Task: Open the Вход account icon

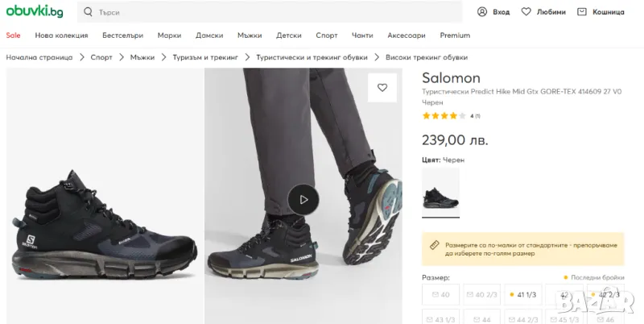Action: point(482,12)
